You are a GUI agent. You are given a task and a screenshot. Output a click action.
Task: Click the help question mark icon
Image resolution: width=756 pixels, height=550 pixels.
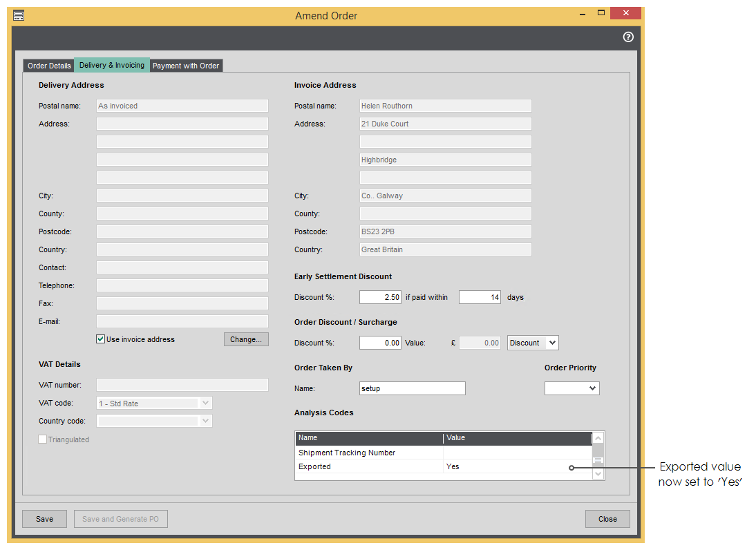[x=628, y=37]
